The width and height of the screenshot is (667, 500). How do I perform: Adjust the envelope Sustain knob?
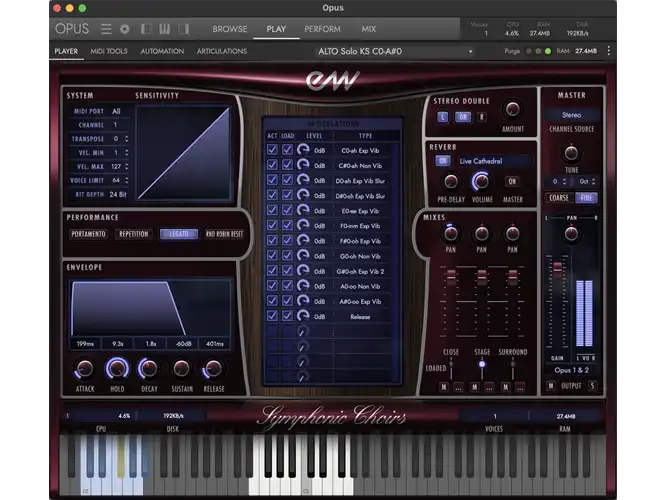coord(182,369)
